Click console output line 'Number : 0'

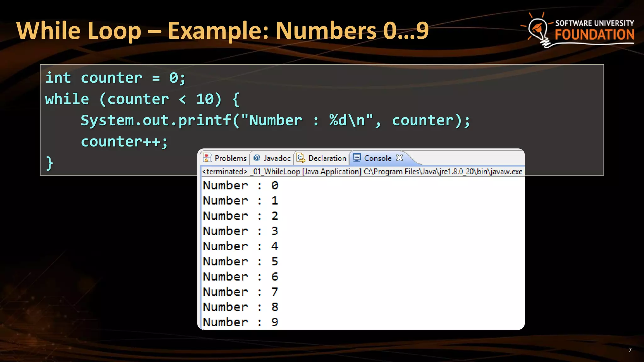(241, 185)
